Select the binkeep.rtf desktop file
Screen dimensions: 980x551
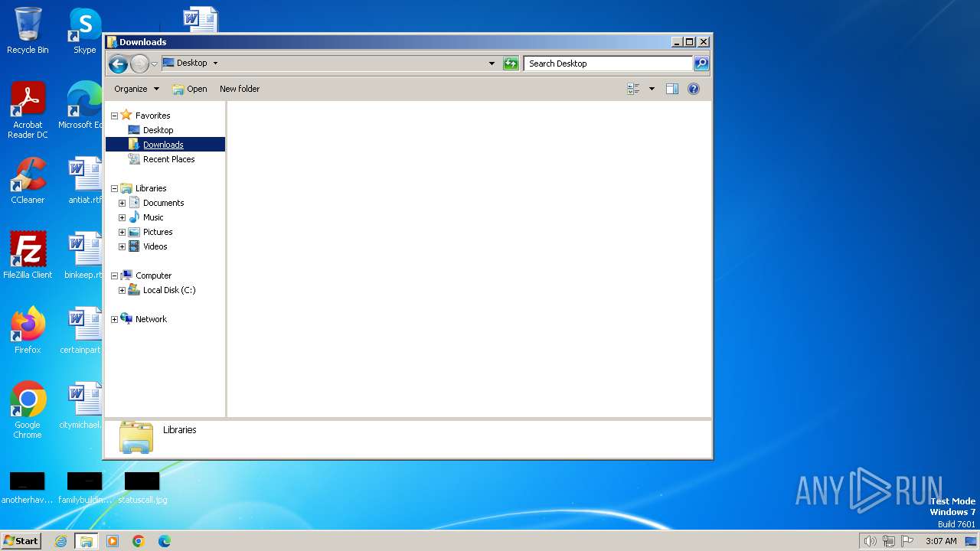tap(84, 256)
